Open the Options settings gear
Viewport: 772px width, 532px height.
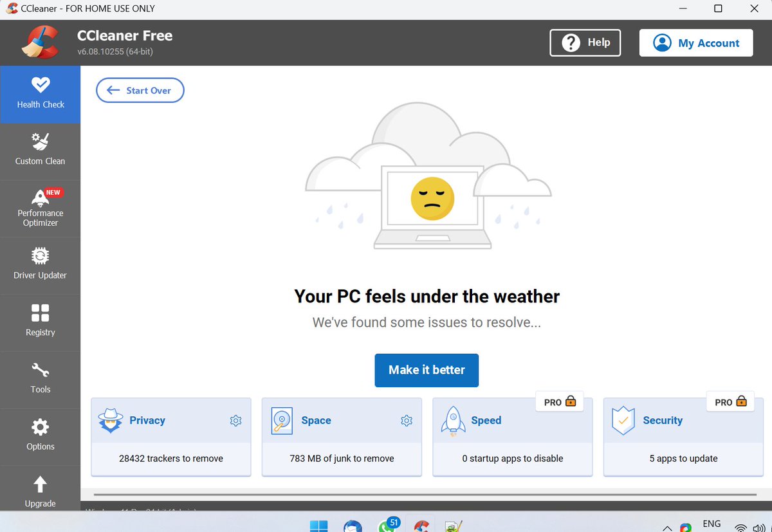40,427
